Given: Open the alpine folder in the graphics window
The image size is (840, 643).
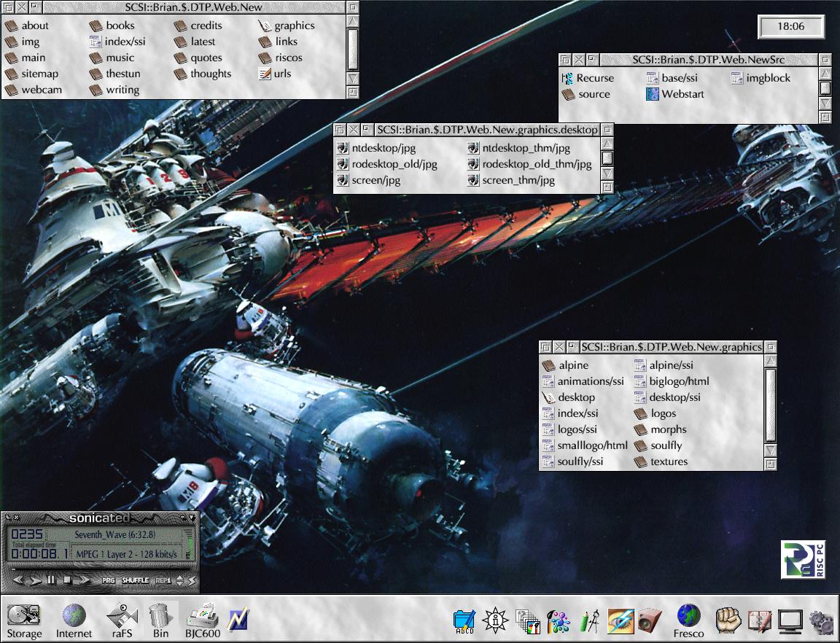Looking at the screenshot, I should pos(565,365).
